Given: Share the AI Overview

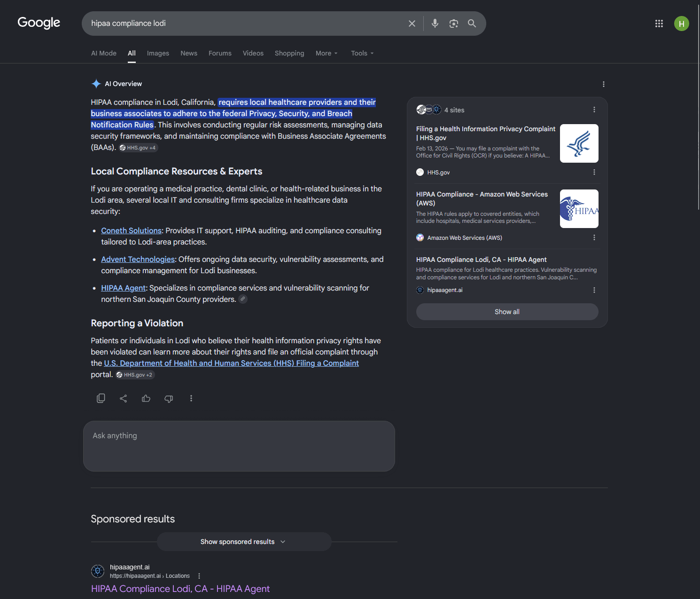Looking at the screenshot, I should [x=124, y=398].
